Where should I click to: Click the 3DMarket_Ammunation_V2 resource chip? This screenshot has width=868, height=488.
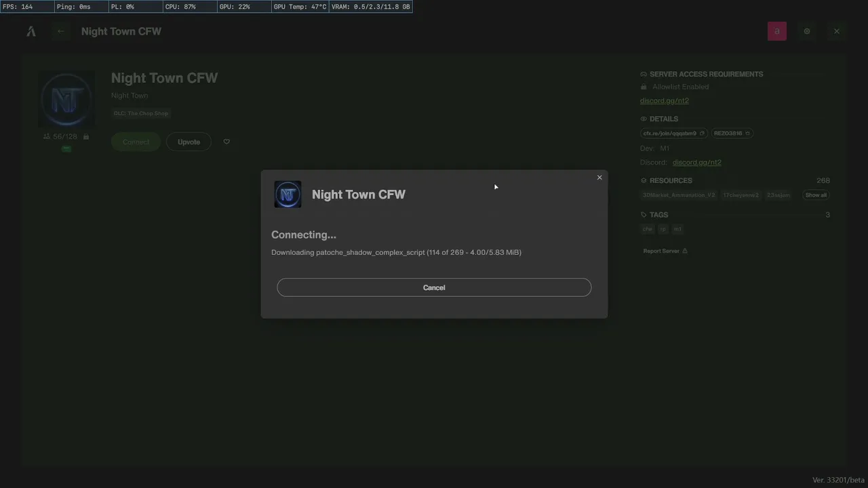(x=679, y=195)
